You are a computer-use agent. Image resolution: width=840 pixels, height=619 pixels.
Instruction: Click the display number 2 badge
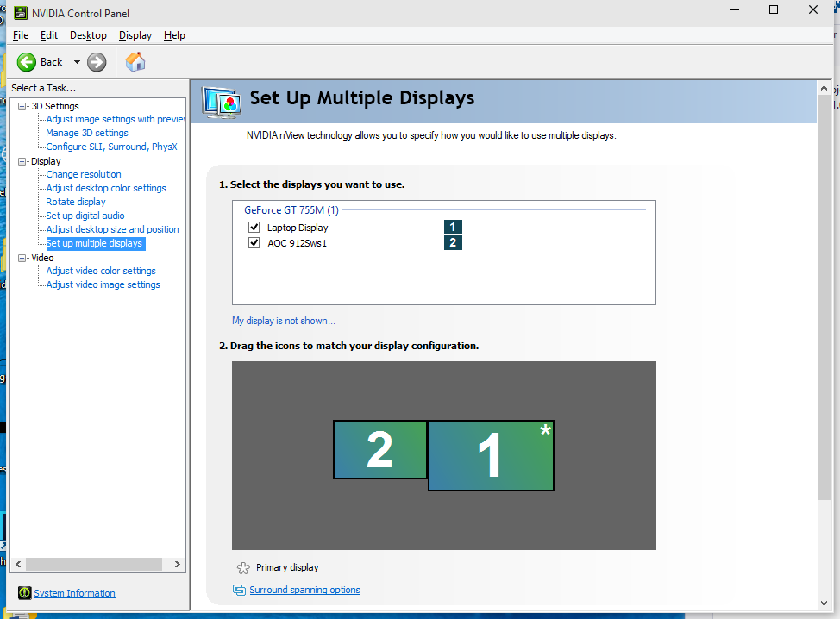coord(453,242)
